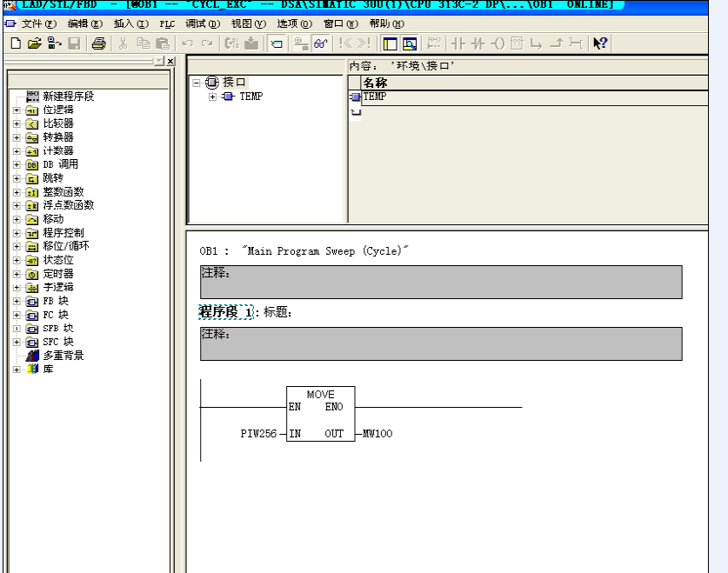Click the open online partner icon

[x=54, y=43]
